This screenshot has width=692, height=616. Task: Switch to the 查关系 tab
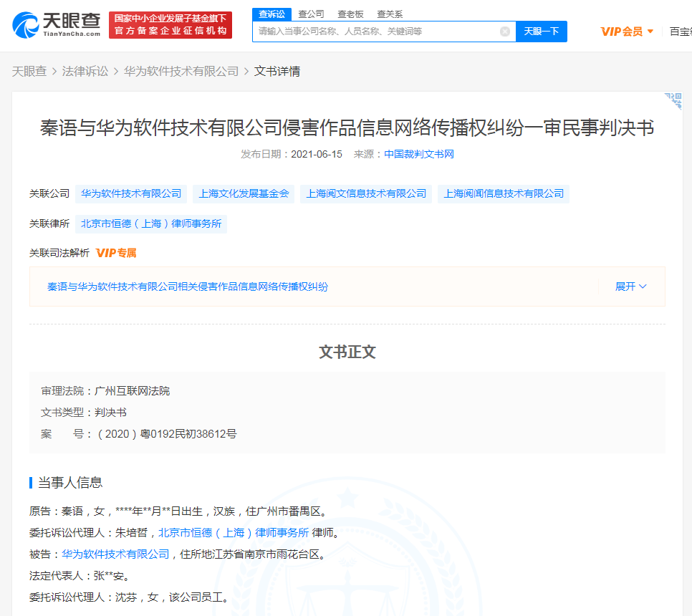click(x=390, y=14)
